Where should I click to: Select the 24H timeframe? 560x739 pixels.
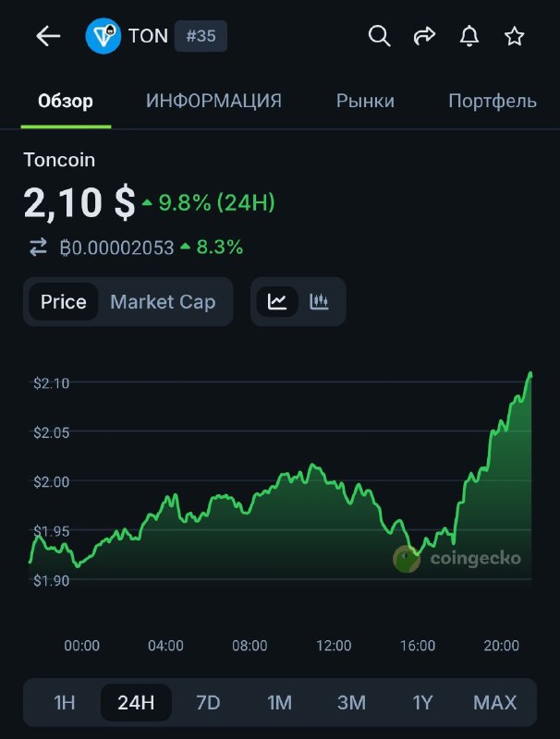pos(136,703)
